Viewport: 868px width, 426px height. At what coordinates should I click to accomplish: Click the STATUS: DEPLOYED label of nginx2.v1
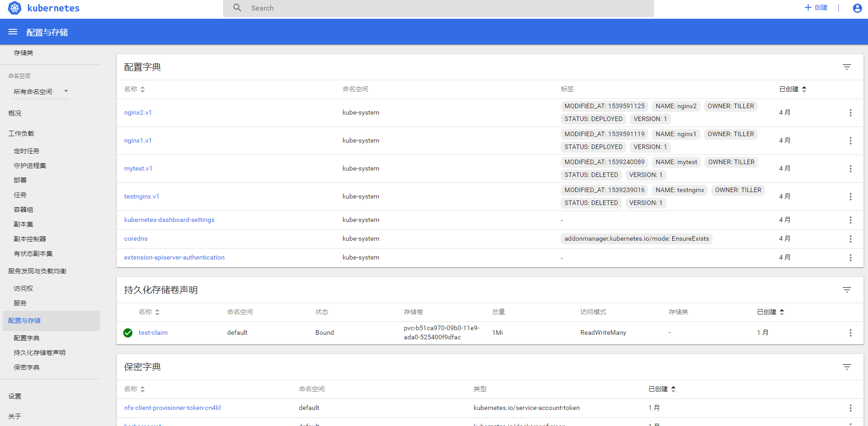[x=593, y=119]
